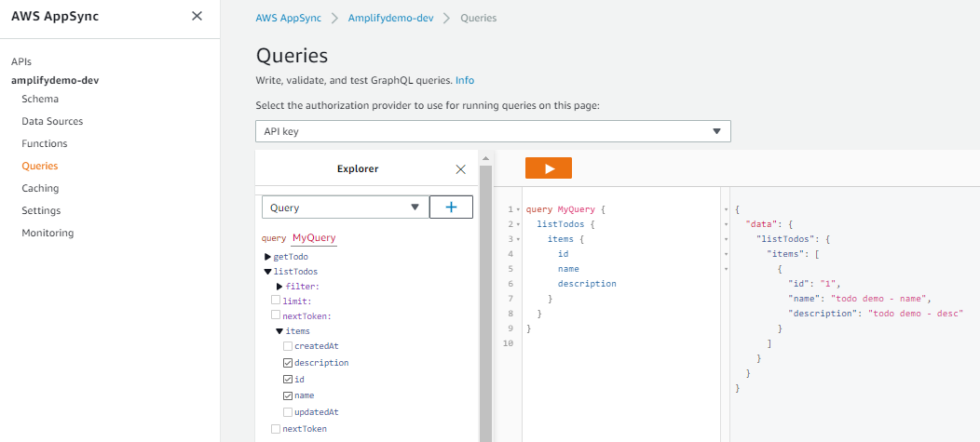Uncheck the name field checkbox
The width and height of the screenshot is (980, 442).
(288, 395)
